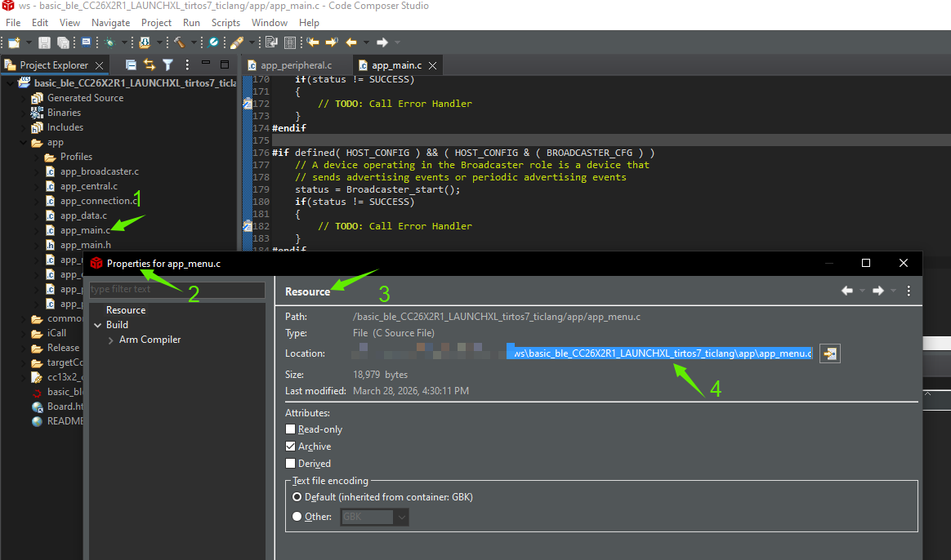Viewport: 951px width, 560px height.
Task: Open Properties dialog three-dot menu
Action: (x=909, y=291)
